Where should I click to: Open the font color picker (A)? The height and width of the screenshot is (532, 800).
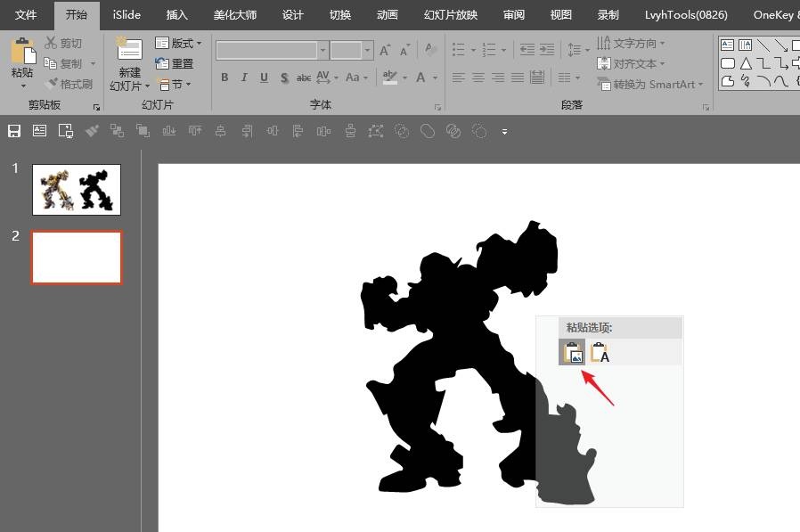(x=420, y=78)
